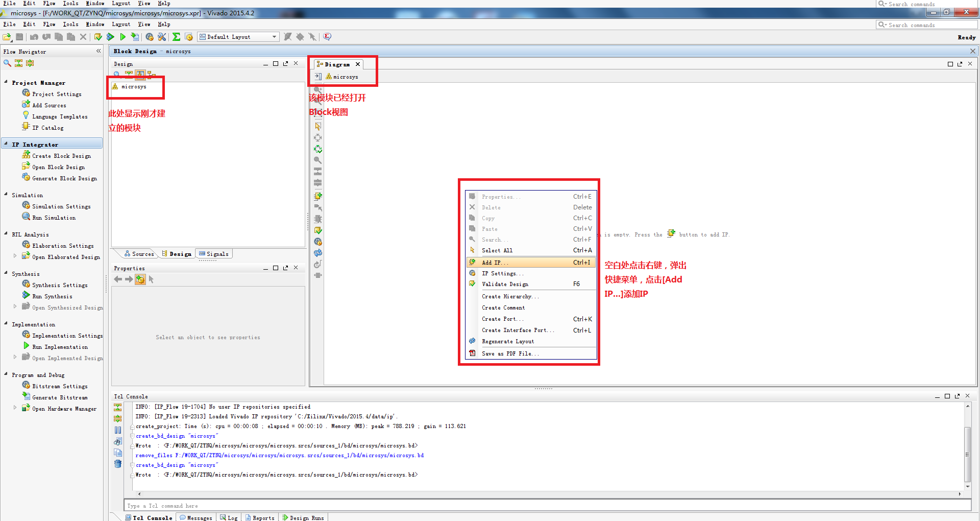The width and height of the screenshot is (980, 521).
Task: Click the speech-bubble help icon in main toolbar
Action: [327, 37]
